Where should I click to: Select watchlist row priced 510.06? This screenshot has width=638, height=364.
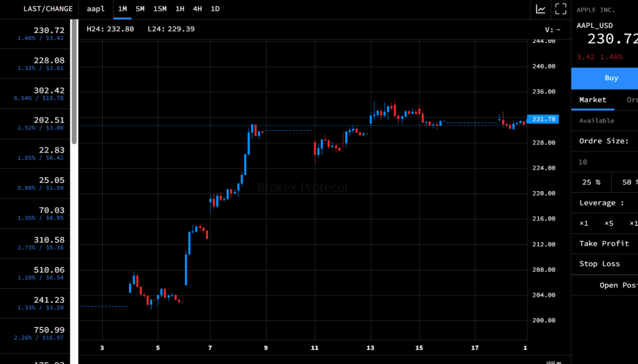(x=35, y=273)
